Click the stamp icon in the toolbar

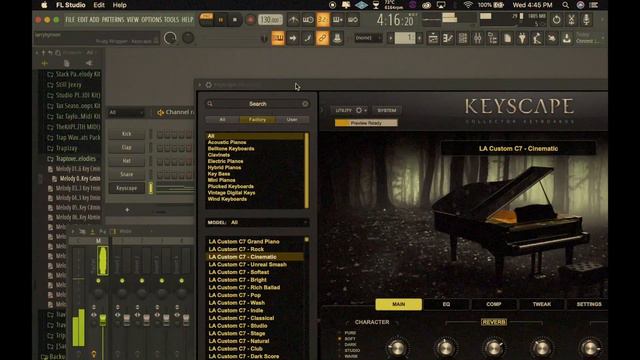click(338, 38)
